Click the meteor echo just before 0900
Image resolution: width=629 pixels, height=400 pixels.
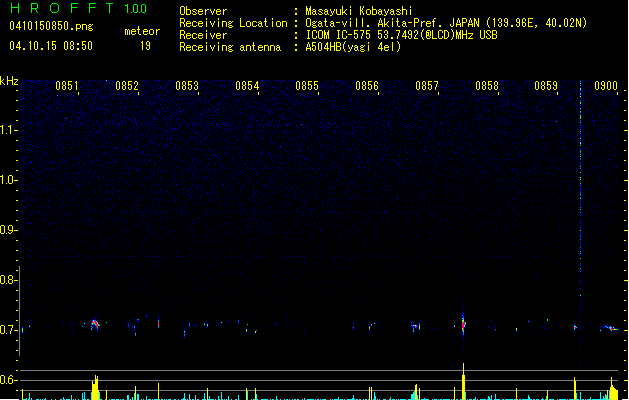(610, 328)
